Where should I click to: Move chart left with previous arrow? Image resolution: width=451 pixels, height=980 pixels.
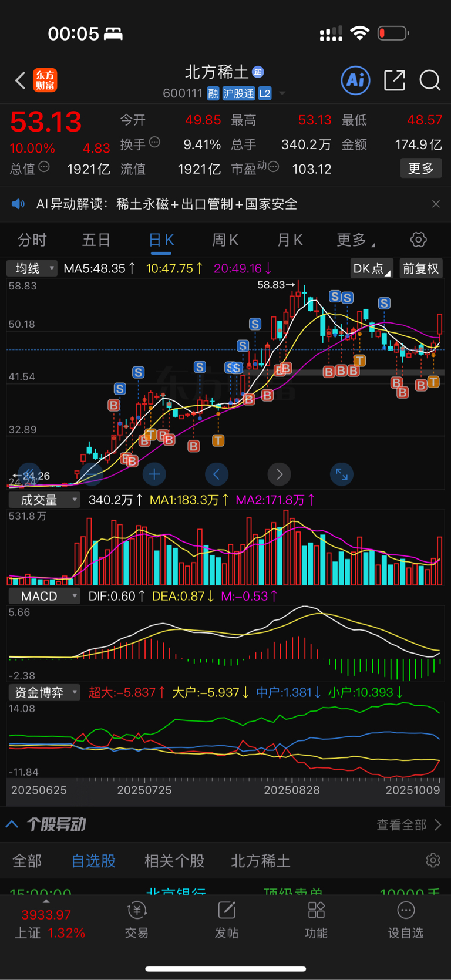[x=216, y=474]
